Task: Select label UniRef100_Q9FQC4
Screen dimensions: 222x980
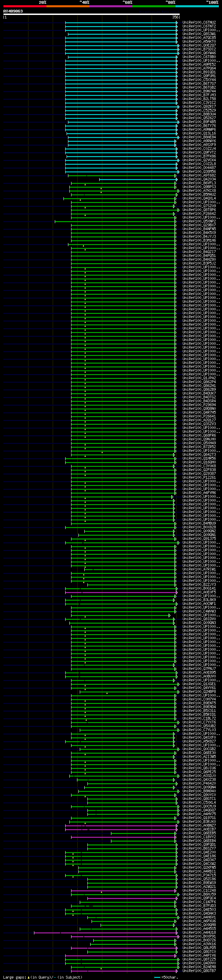Action: point(199,898)
